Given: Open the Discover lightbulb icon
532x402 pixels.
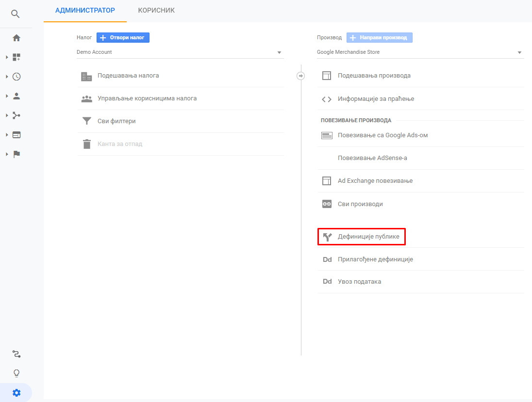Looking at the screenshot, I should (17, 373).
